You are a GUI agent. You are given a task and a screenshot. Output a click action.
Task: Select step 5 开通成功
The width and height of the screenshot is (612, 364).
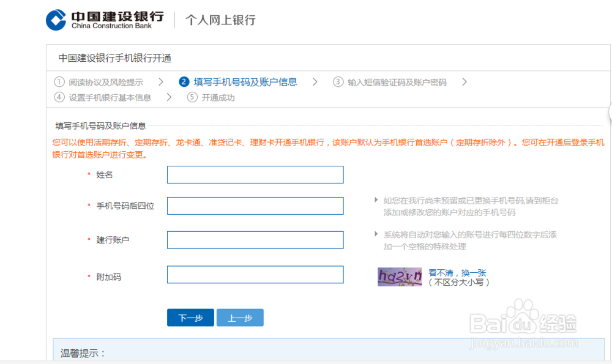pyautogui.click(x=211, y=97)
